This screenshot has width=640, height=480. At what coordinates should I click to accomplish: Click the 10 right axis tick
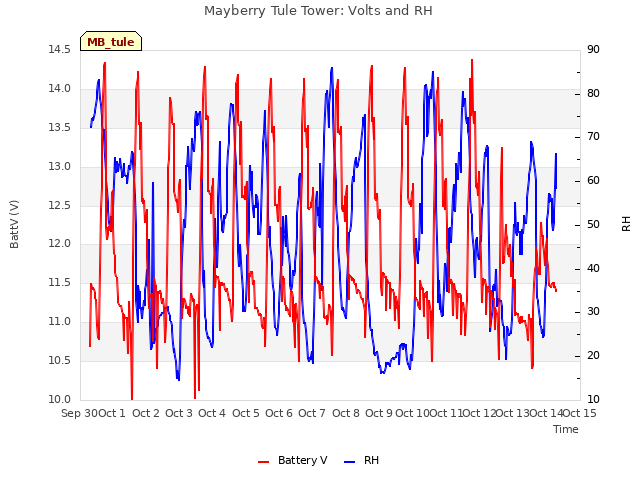click(593, 399)
